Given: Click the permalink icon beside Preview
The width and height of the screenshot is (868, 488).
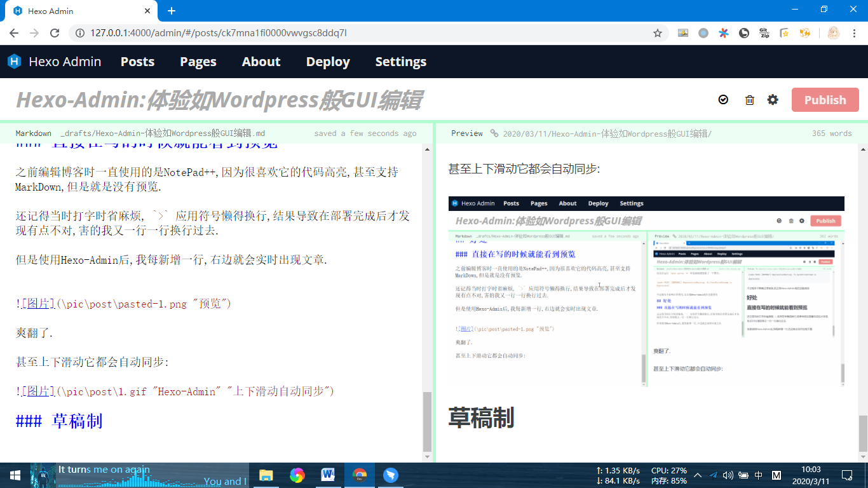Looking at the screenshot, I should (495, 133).
